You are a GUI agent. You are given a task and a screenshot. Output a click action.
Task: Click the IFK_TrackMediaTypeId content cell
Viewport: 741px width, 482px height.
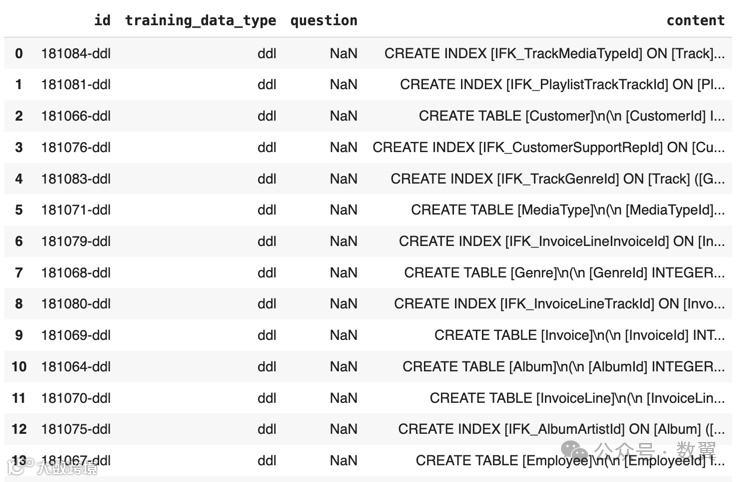[555, 53]
